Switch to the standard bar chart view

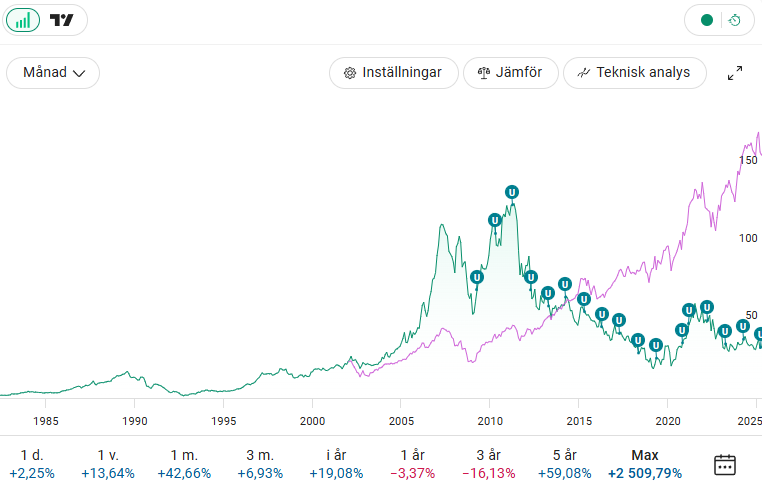(23, 20)
